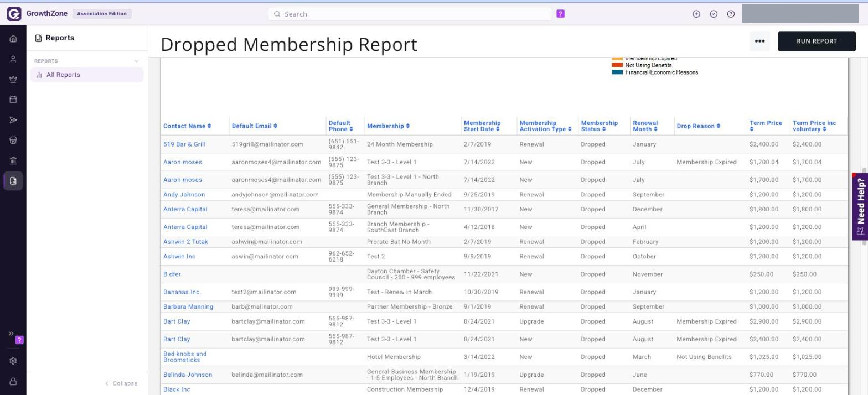Select the Hotel Membership cell
The width and height of the screenshot is (868, 395).
coord(394,357)
